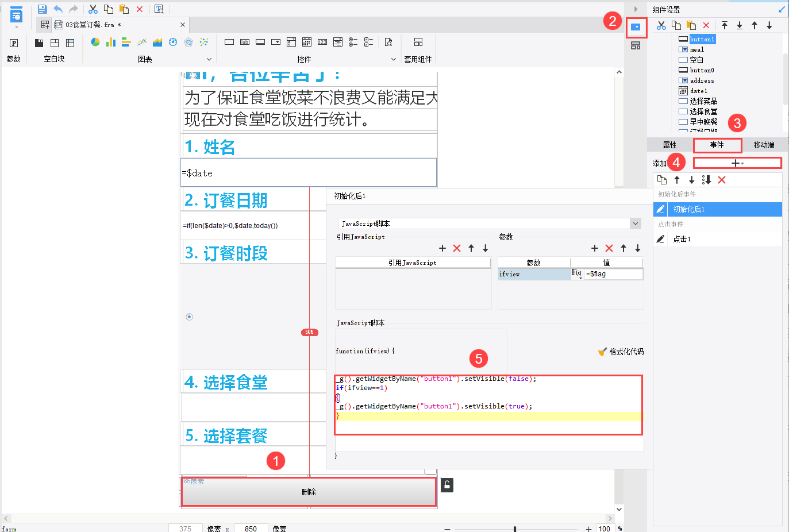Viewport: 789px width, 532px height.
Task: Open the JavaScript脚本 event type dropdown
Action: click(636, 223)
